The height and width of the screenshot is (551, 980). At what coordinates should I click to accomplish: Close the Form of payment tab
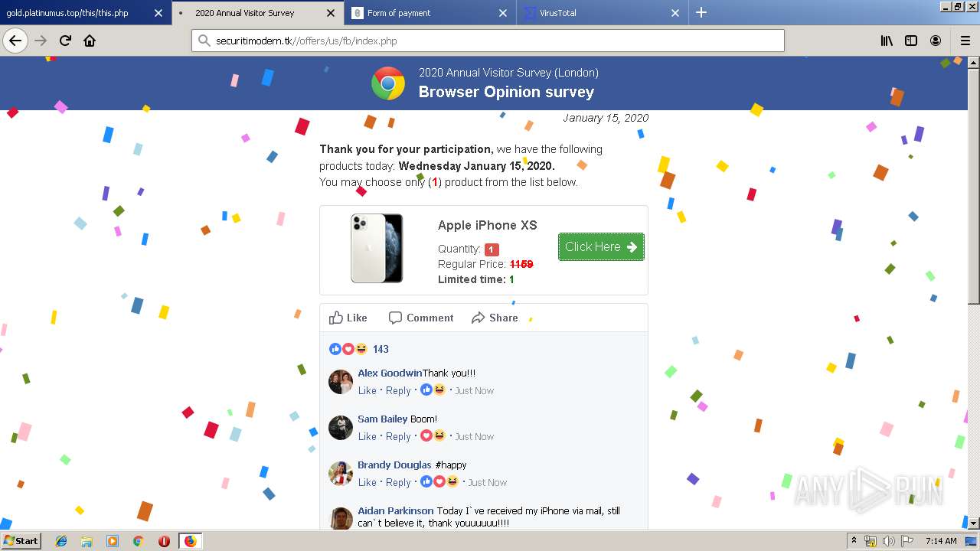503,13
